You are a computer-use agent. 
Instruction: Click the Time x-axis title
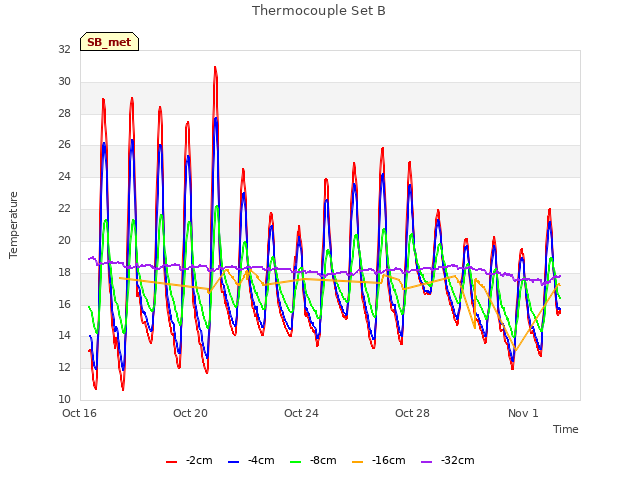coord(566,429)
